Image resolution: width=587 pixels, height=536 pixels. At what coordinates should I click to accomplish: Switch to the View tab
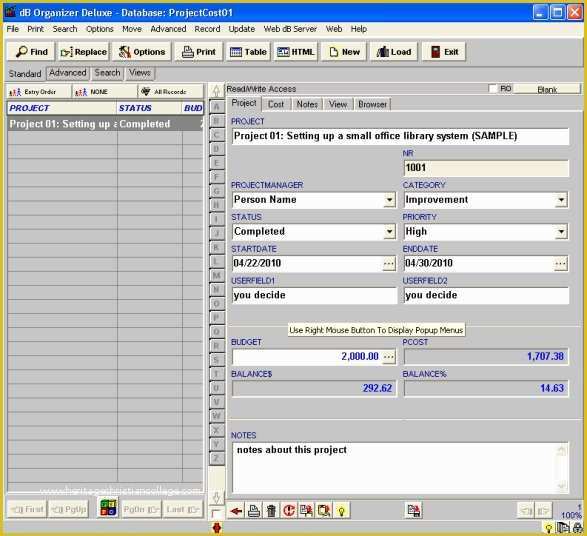[x=338, y=104]
